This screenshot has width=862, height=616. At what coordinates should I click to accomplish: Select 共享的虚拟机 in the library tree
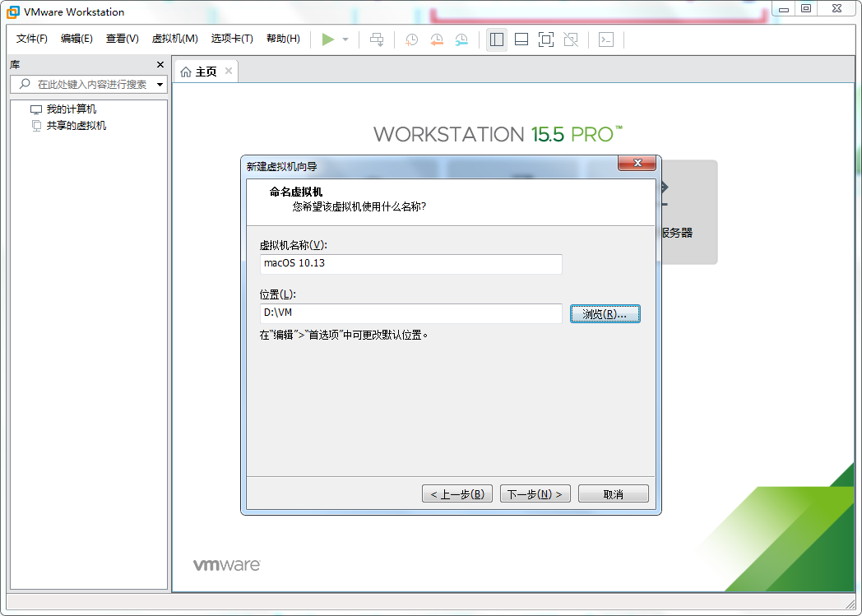point(76,126)
